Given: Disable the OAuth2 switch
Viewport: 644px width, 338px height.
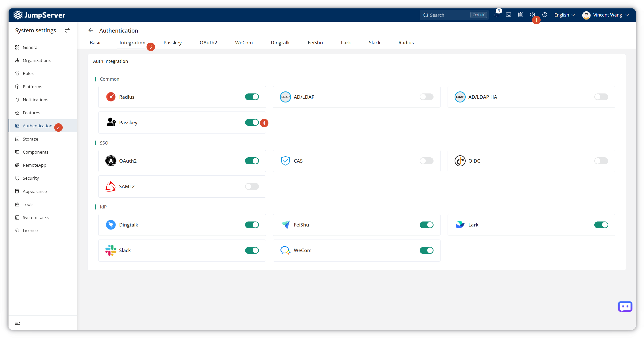Looking at the screenshot, I should tap(252, 161).
